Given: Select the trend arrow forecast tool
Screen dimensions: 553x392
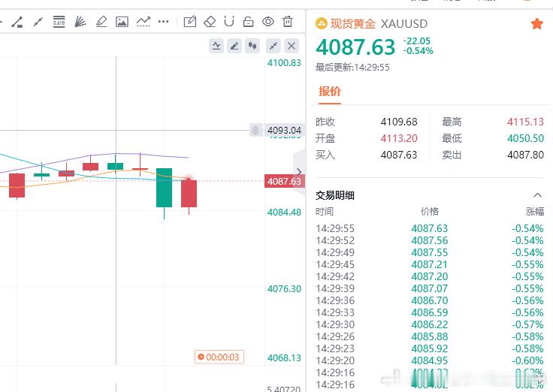Looking at the screenshot, I should click(144, 22).
